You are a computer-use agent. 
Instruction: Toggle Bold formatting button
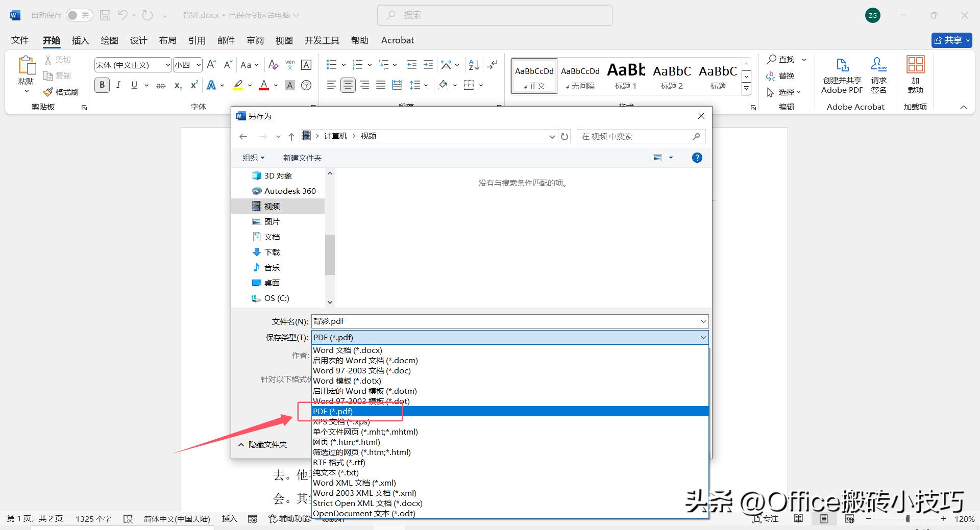click(x=102, y=85)
